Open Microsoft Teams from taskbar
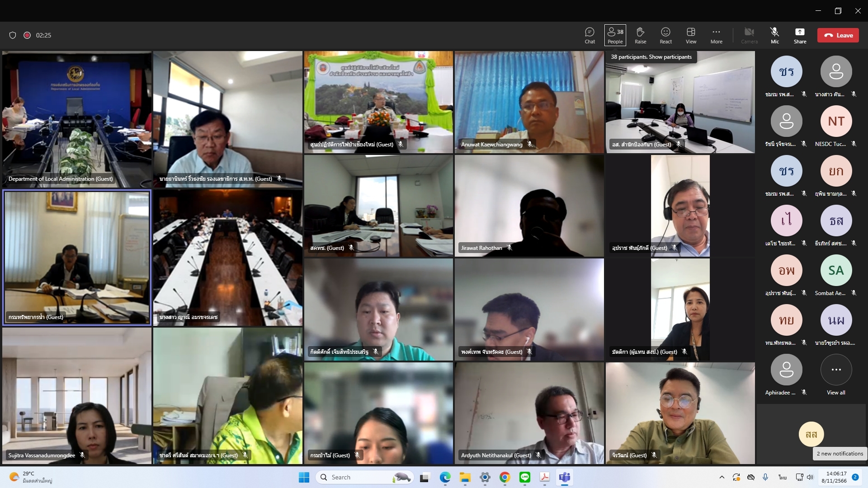The height and width of the screenshot is (488, 868). tap(564, 477)
